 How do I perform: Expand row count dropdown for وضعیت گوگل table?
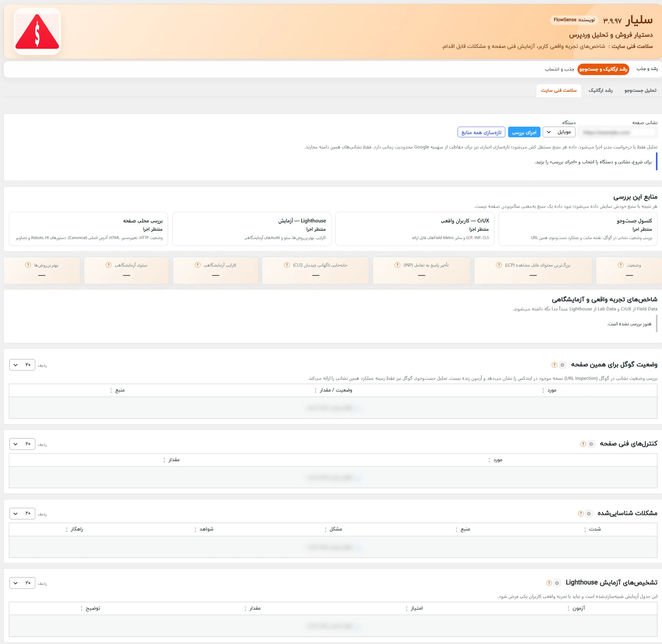[22, 365]
